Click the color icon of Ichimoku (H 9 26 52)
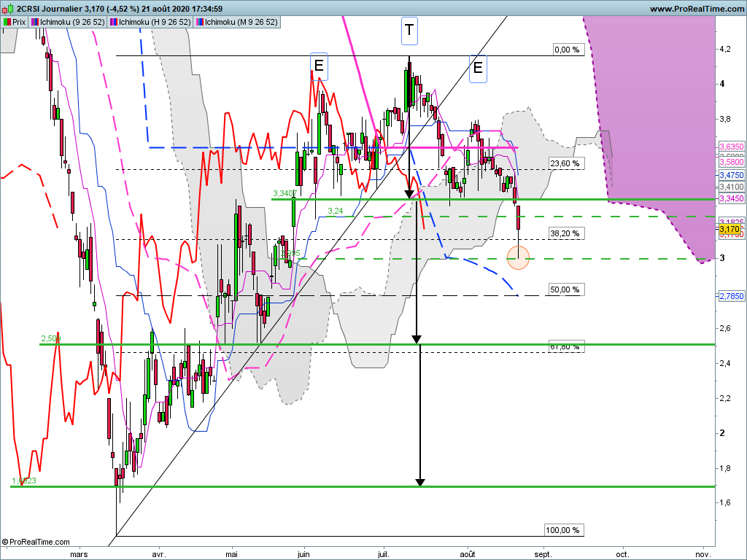The image size is (747, 560). 113,22
